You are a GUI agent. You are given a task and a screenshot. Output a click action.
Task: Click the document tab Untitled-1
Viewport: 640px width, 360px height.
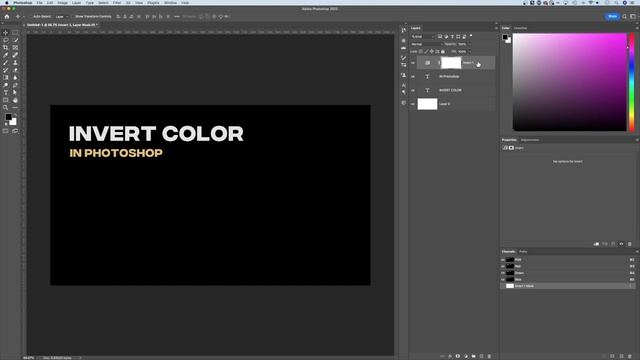click(x=62, y=25)
